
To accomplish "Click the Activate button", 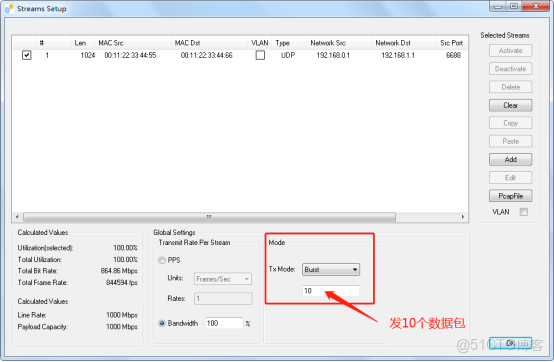I will pos(510,51).
